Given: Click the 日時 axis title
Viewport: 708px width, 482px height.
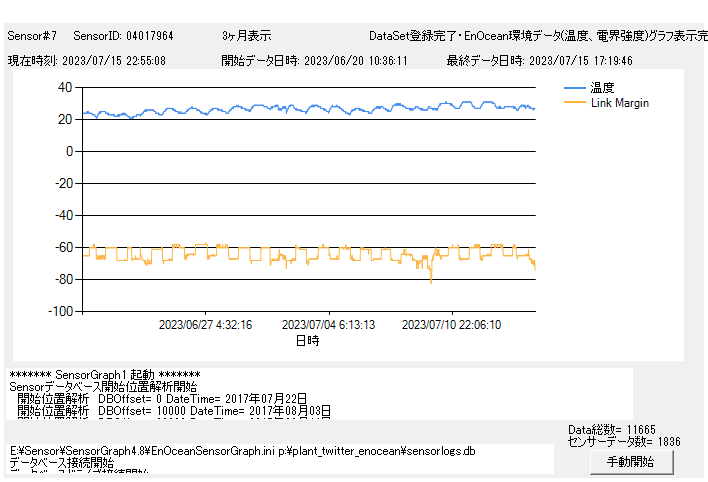Looking at the screenshot, I should [307, 341].
